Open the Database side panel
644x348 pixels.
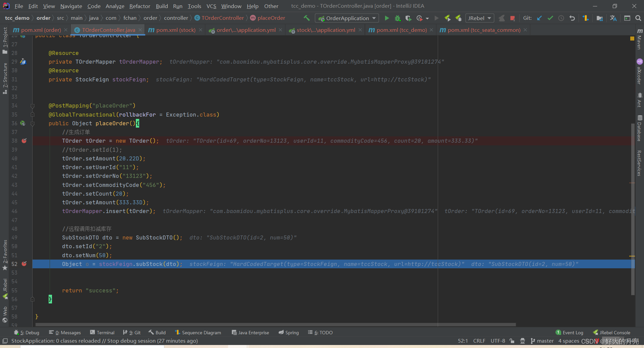pyautogui.click(x=639, y=128)
